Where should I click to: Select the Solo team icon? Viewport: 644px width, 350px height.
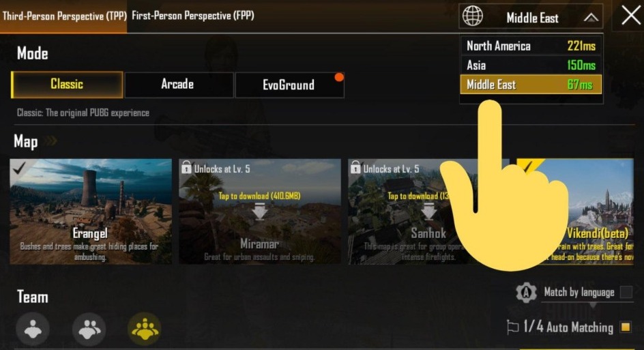(33, 329)
